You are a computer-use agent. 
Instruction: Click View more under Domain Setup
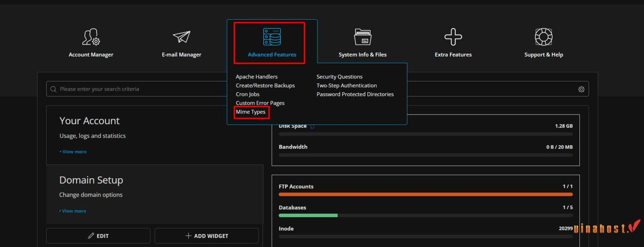[x=74, y=211]
